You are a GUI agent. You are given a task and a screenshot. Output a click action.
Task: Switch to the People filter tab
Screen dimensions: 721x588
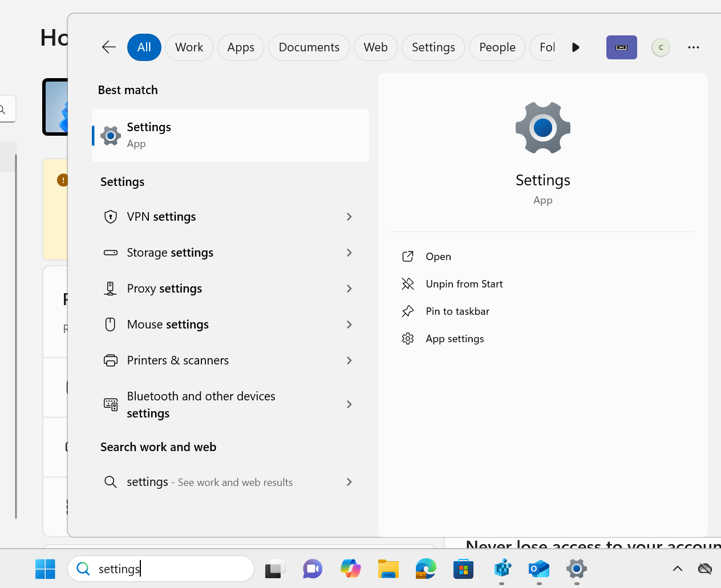pos(497,47)
